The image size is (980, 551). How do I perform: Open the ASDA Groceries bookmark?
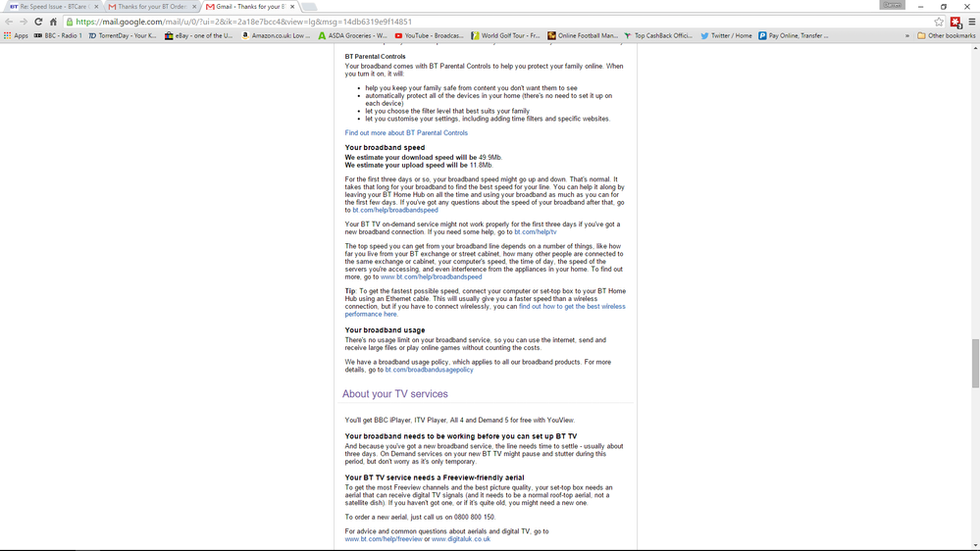[352, 35]
